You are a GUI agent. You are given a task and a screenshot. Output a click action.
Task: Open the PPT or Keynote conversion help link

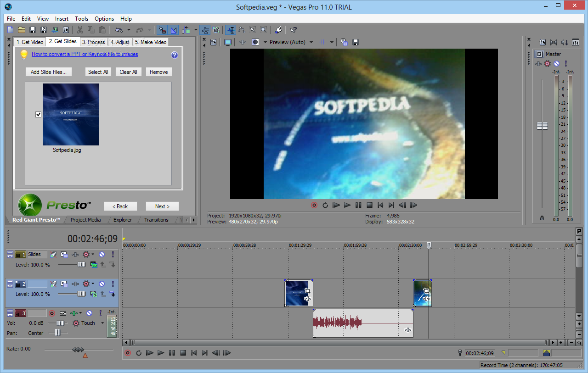(85, 54)
